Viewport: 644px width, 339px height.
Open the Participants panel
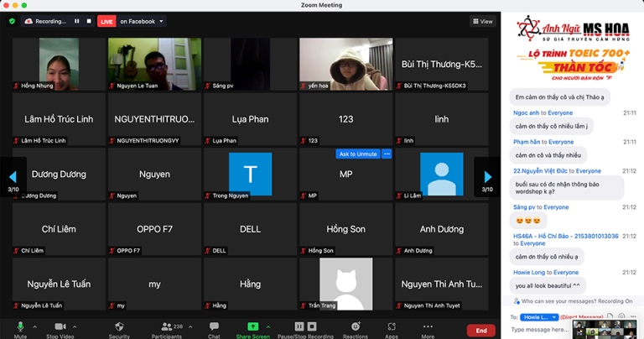(166, 326)
